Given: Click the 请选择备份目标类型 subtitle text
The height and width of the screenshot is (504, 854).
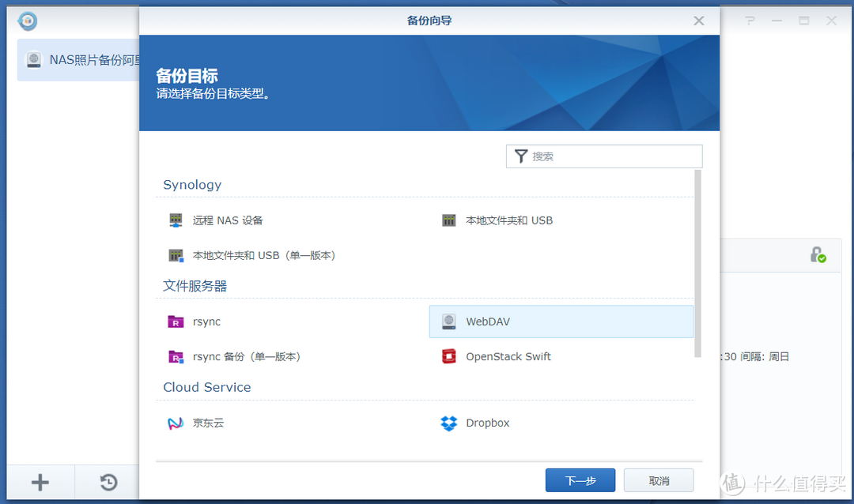Looking at the screenshot, I should coord(213,94).
